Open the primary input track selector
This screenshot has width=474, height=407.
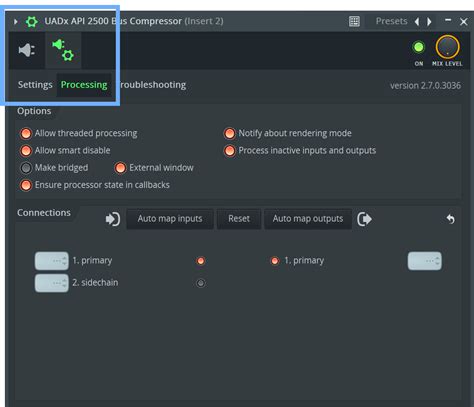[x=52, y=261]
